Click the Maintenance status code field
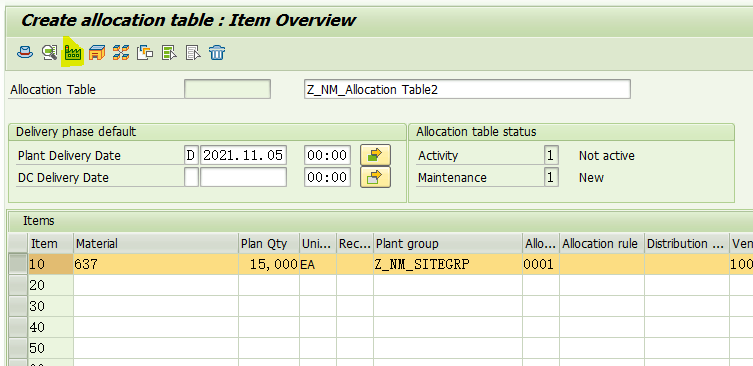 (551, 177)
